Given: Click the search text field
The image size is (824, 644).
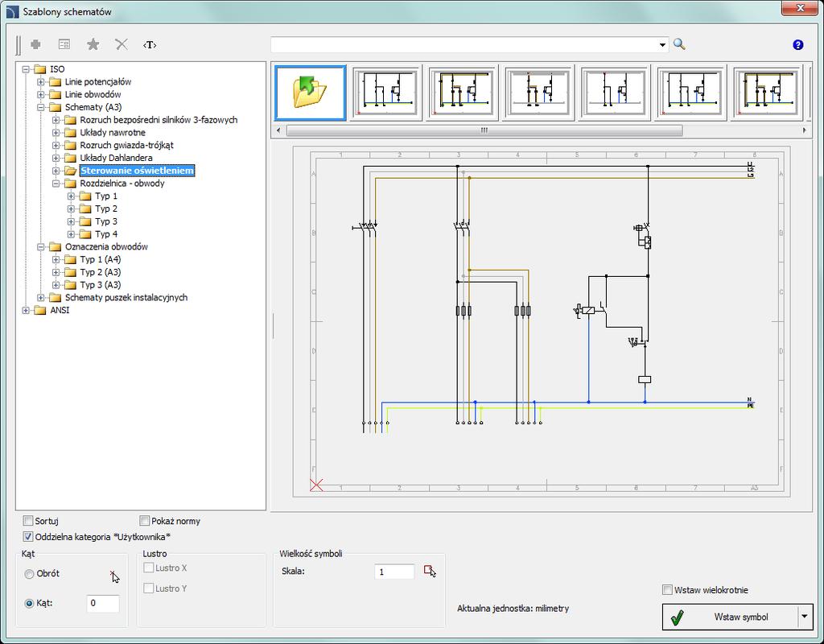Looking at the screenshot, I should [x=464, y=45].
